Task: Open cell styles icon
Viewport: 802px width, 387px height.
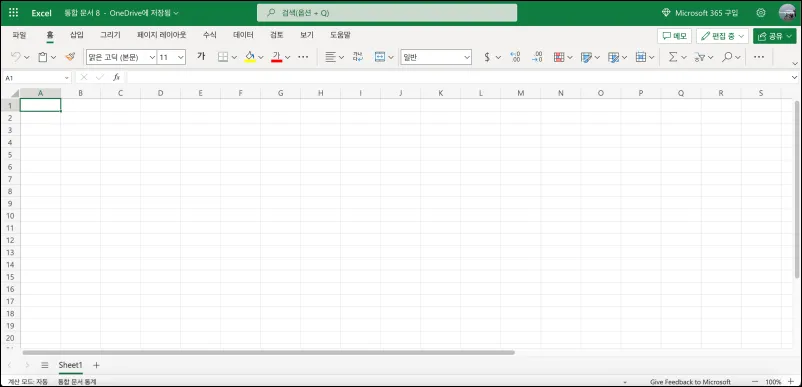Action: pos(587,57)
